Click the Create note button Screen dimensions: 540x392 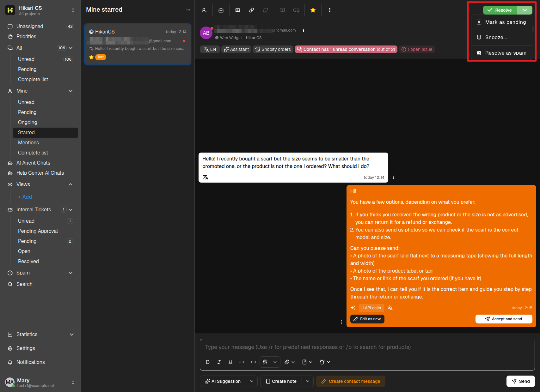click(281, 381)
